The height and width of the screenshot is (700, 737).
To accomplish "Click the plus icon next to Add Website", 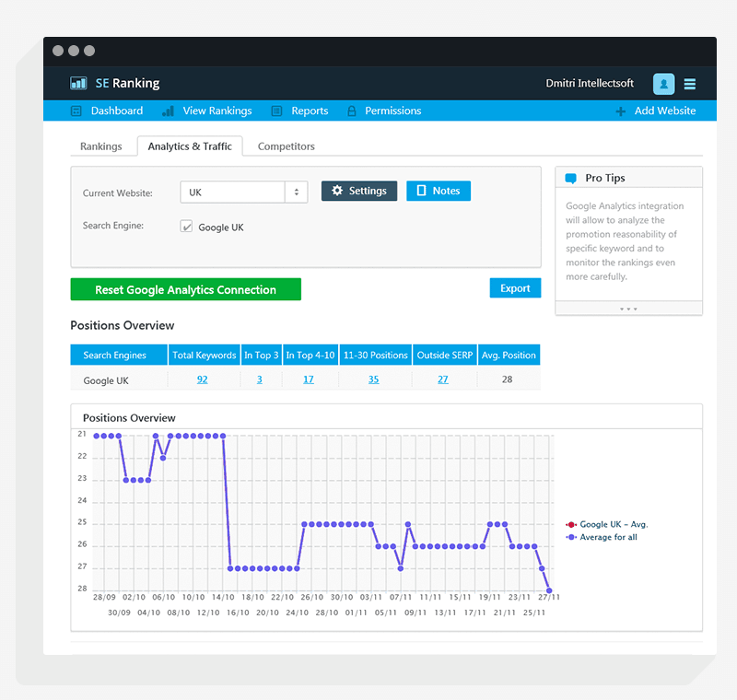I will (x=620, y=111).
